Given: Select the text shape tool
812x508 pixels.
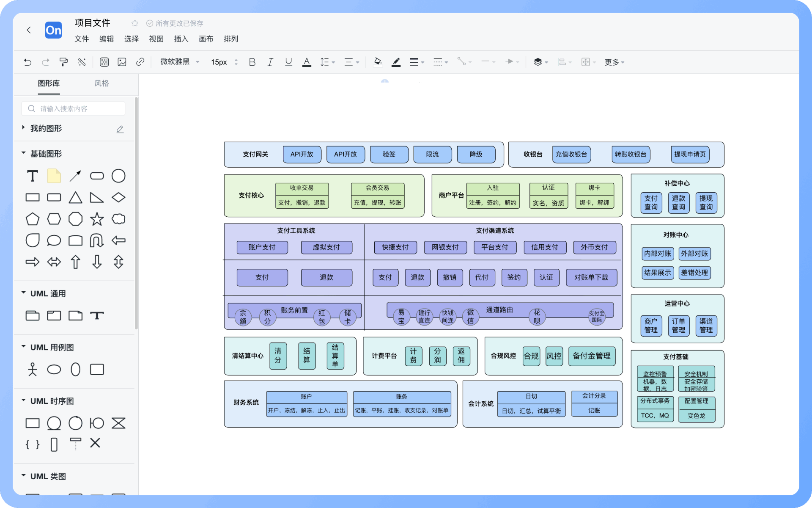Looking at the screenshot, I should coord(33,176).
